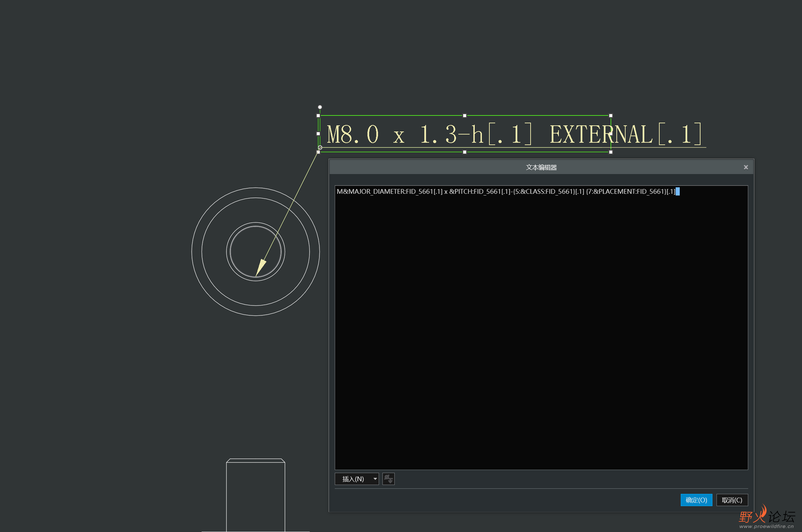
Task: Close the 文本编辑器 dialog via X
Action: coord(746,167)
